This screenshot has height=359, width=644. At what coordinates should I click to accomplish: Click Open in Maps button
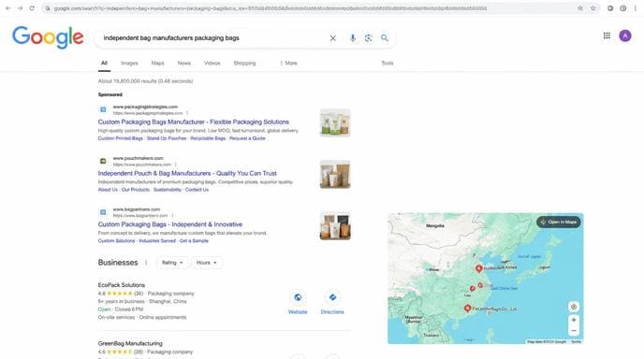559,222
